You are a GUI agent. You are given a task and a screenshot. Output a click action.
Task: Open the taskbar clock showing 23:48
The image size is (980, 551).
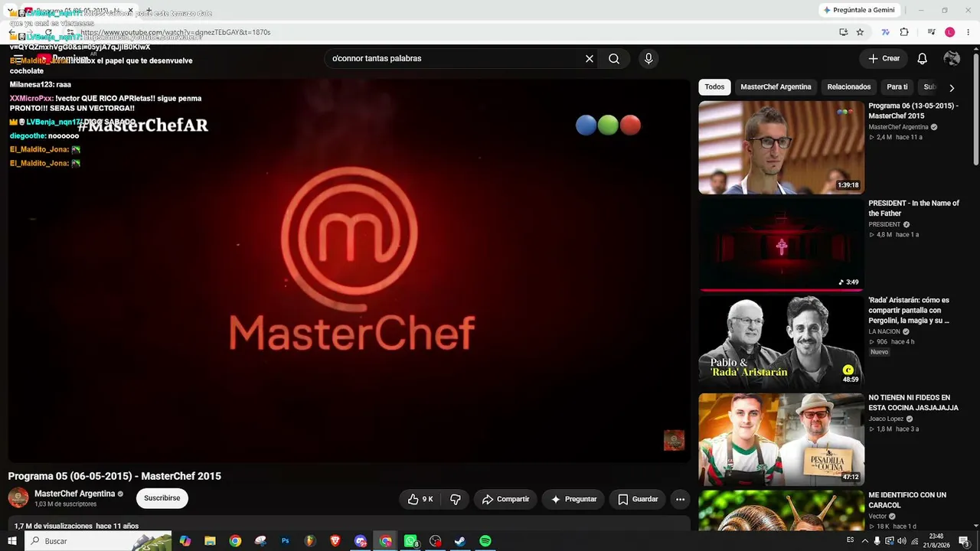[x=936, y=541]
